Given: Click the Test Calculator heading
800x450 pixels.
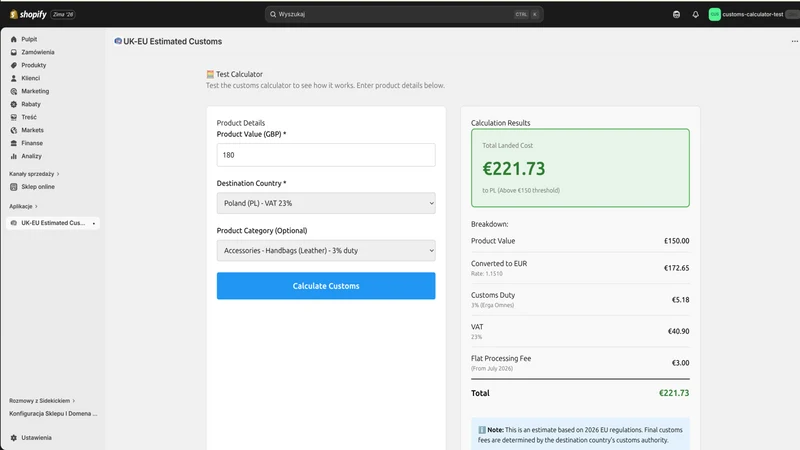Looking at the screenshot, I should coord(234,74).
